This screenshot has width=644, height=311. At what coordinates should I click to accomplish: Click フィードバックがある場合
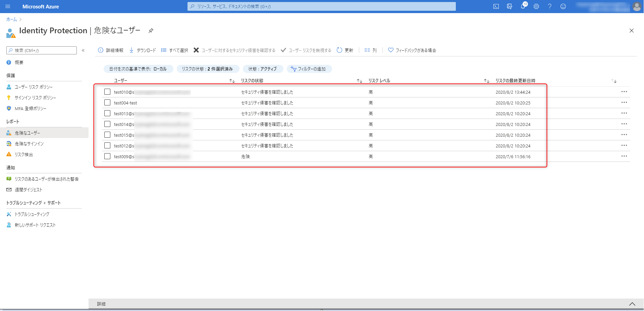[x=412, y=50]
